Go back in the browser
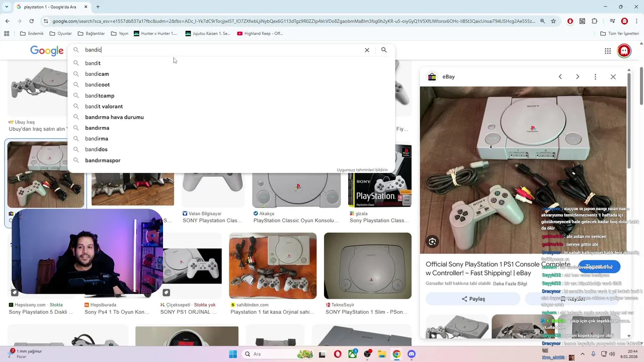This screenshot has width=644, height=362. click(7, 21)
